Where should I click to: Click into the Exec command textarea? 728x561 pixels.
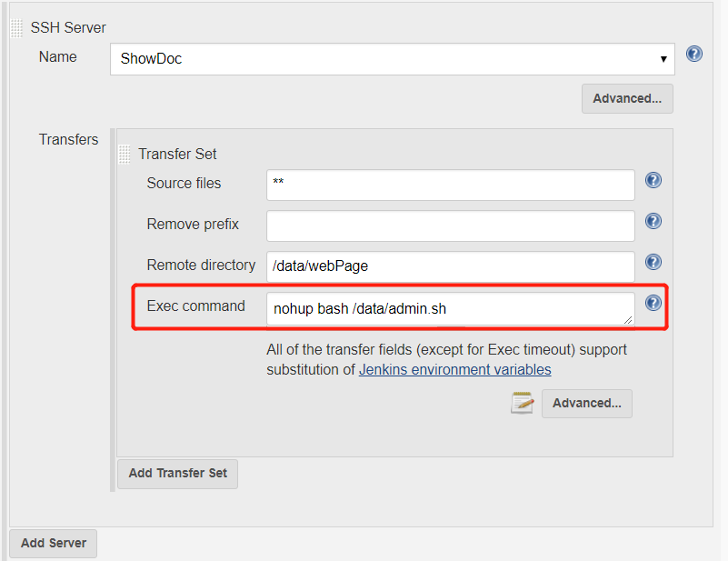[x=451, y=308]
